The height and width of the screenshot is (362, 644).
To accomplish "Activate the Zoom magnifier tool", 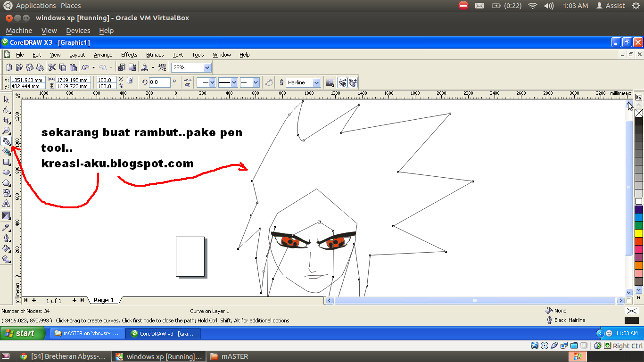I will coord(6,131).
